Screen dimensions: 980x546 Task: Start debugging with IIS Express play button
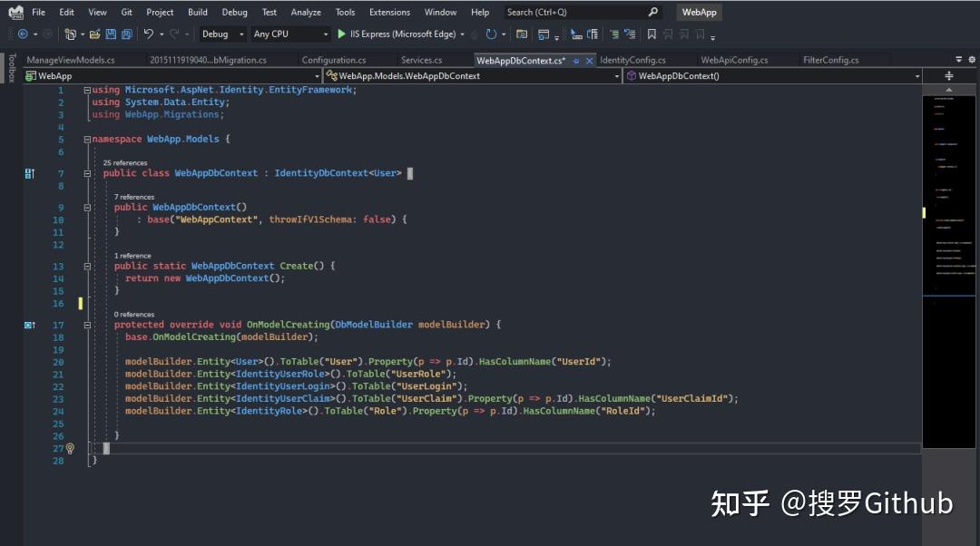(x=341, y=34)
